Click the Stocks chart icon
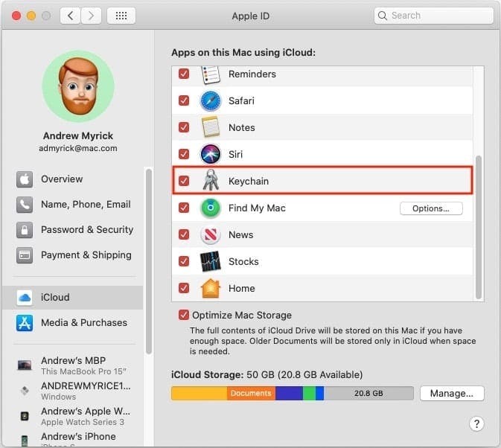The height and width of the screenshot is (448, 501). pos(211,261)
